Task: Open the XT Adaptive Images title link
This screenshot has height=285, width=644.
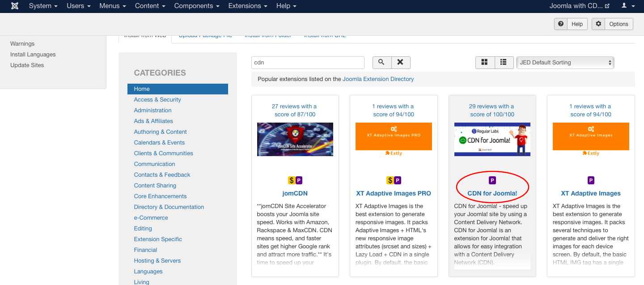Action: [591, 193]
